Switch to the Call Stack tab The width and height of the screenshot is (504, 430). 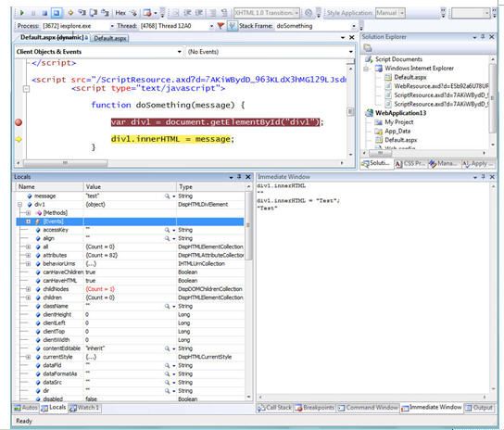click(x=275, y=408)
